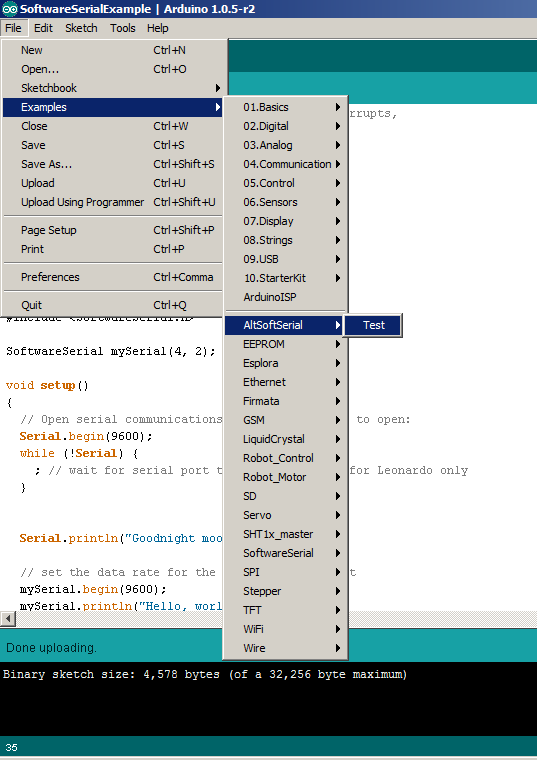
Task: Open the File menu
Action: [x=14, y=28]
